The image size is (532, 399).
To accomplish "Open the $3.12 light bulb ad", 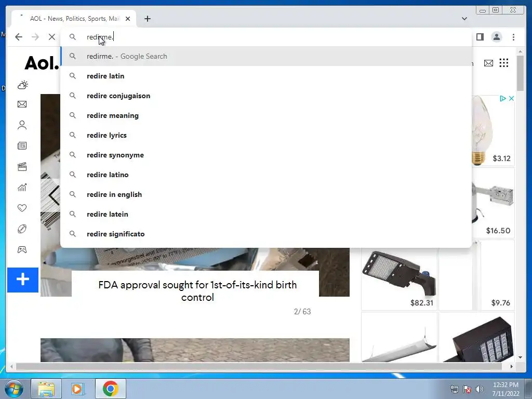I will [x=493, y=130].
